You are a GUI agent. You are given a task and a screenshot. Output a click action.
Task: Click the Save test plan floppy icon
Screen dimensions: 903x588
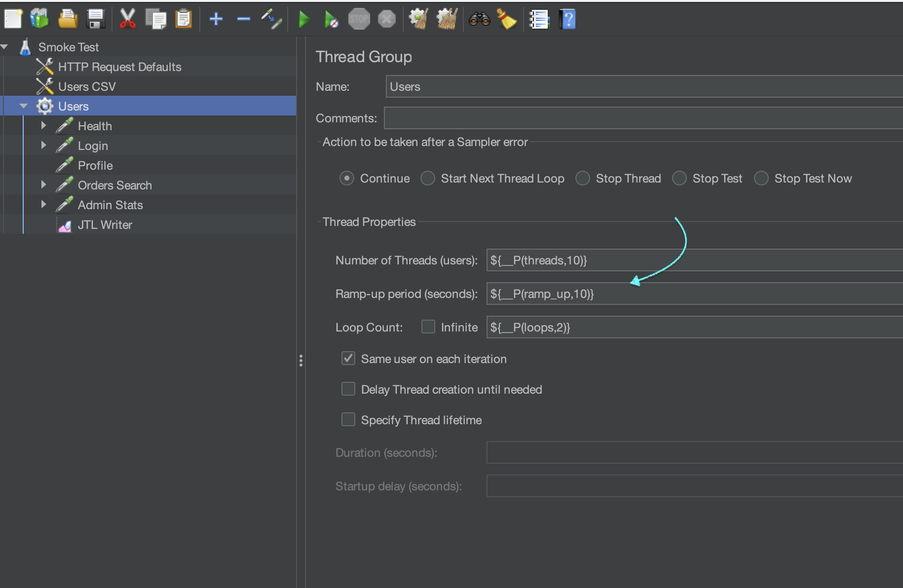point(96,20)
